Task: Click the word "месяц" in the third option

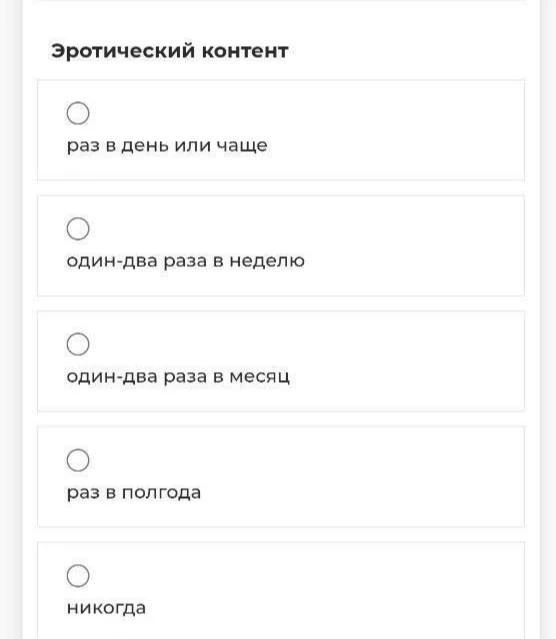Action: coord(260,377)
